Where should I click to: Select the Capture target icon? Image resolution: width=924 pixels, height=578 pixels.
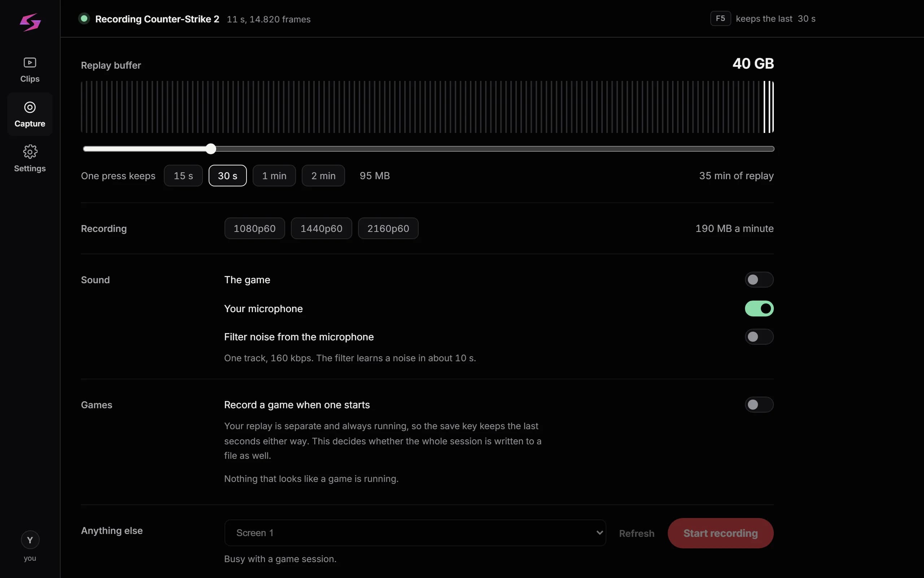30,107
